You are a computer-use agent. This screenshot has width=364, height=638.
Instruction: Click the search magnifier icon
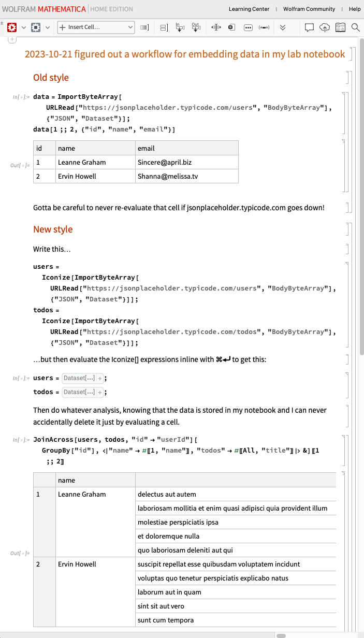(356, 27)
